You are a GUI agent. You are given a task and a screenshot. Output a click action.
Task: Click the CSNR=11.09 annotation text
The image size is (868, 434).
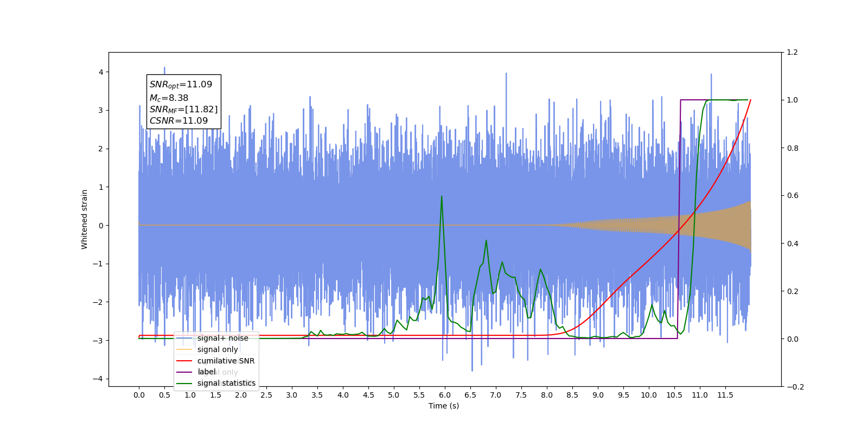pos(179,121)
